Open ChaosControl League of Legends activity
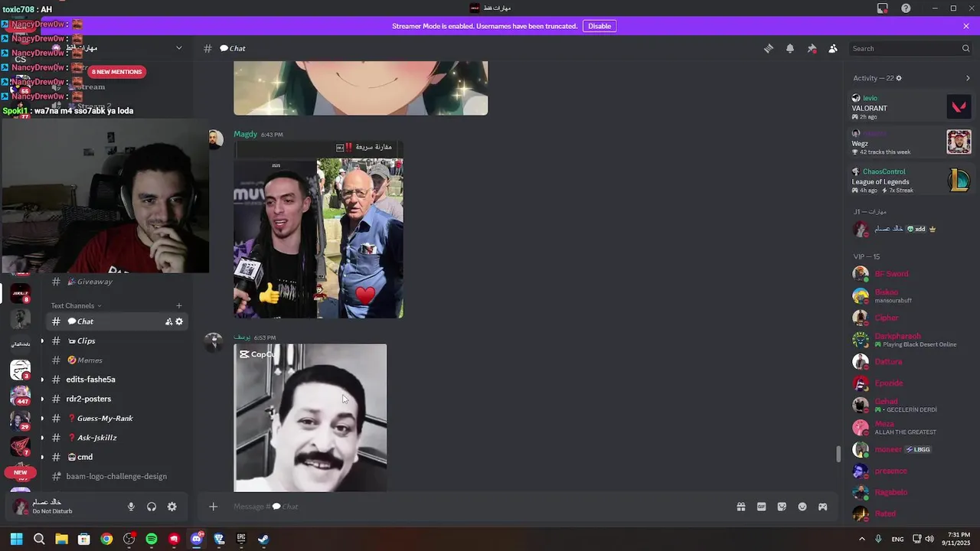 (x=911, y=181)
